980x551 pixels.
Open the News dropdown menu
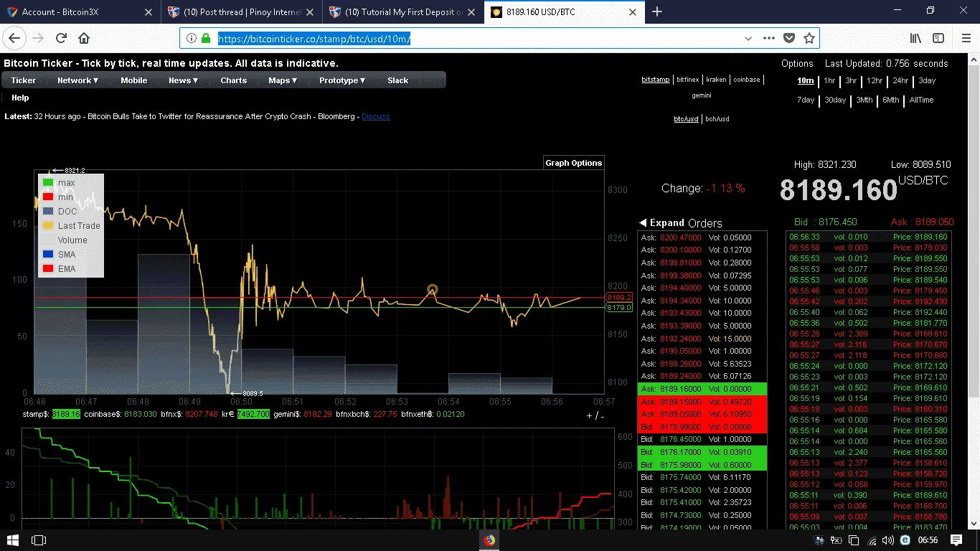click(184, 80)
